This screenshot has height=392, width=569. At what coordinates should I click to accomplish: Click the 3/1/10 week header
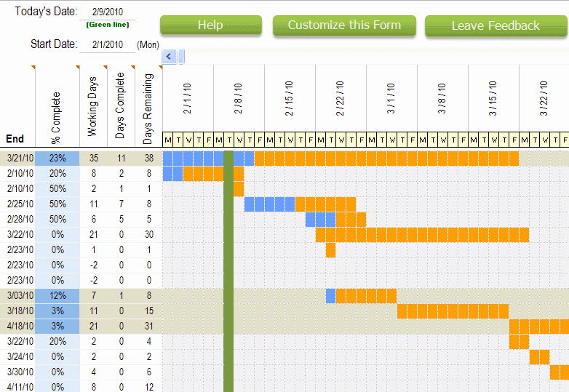[x=391, y=98]
